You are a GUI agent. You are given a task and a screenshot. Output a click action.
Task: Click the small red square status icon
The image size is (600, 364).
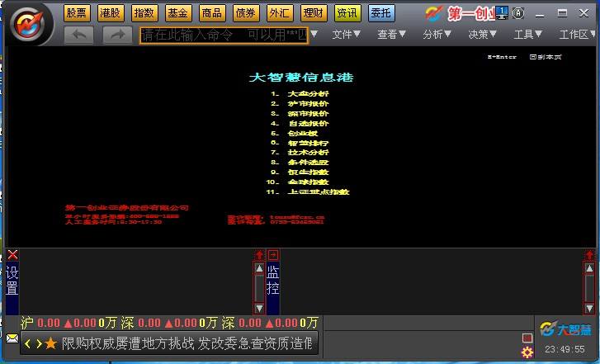tap(527, 338)
